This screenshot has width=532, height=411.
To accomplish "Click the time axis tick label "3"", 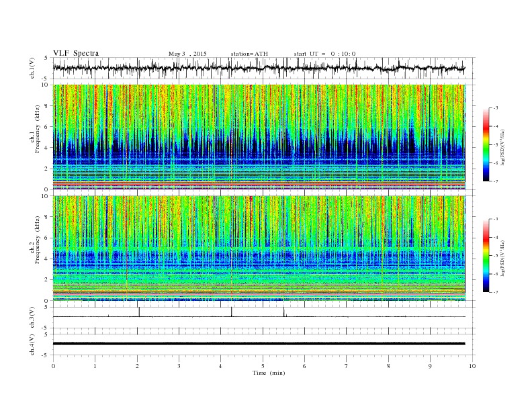I will click(x=179, y=366).
